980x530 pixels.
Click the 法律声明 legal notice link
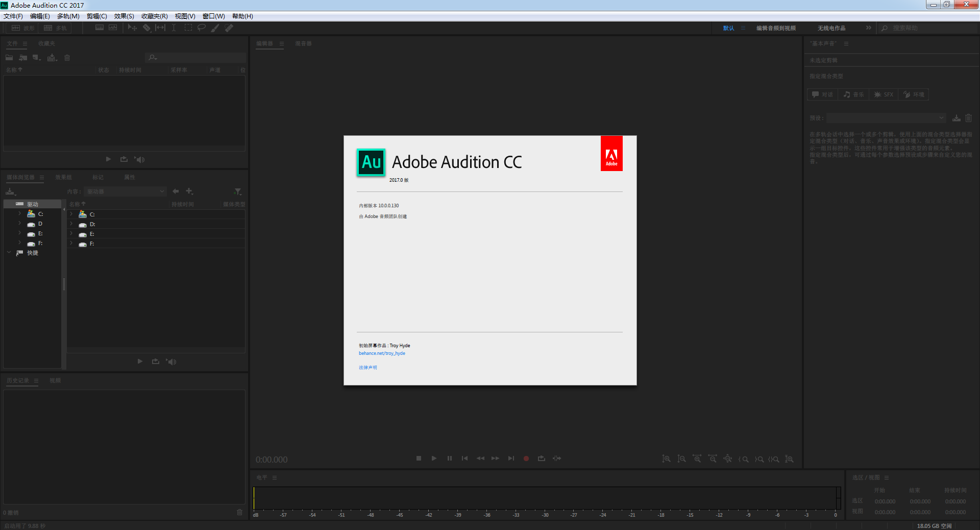click(x=367, y=368)
